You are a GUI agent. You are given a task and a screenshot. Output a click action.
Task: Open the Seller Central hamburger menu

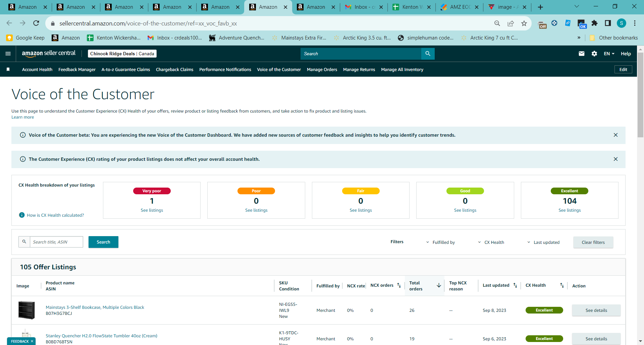point(8,54)
